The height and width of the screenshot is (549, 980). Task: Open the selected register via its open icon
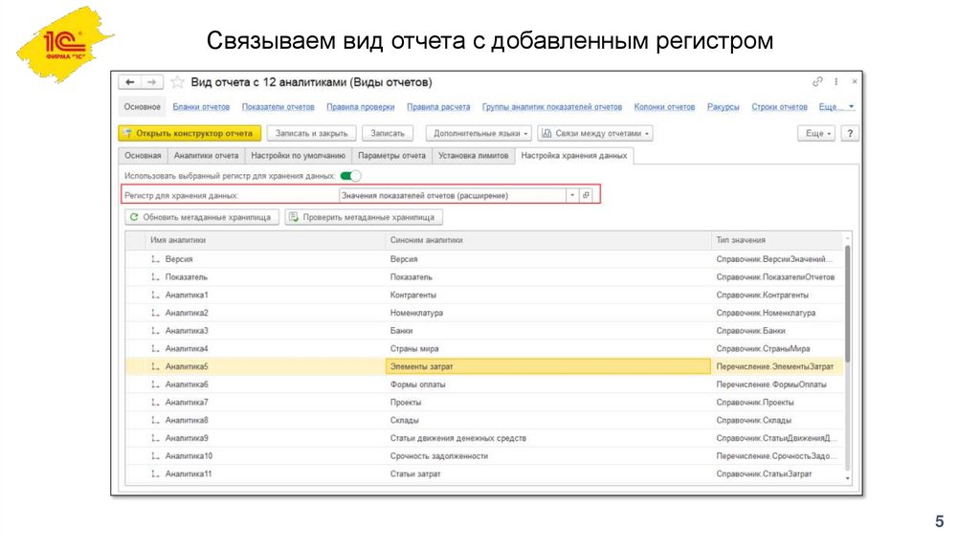(x=586, y=195)
